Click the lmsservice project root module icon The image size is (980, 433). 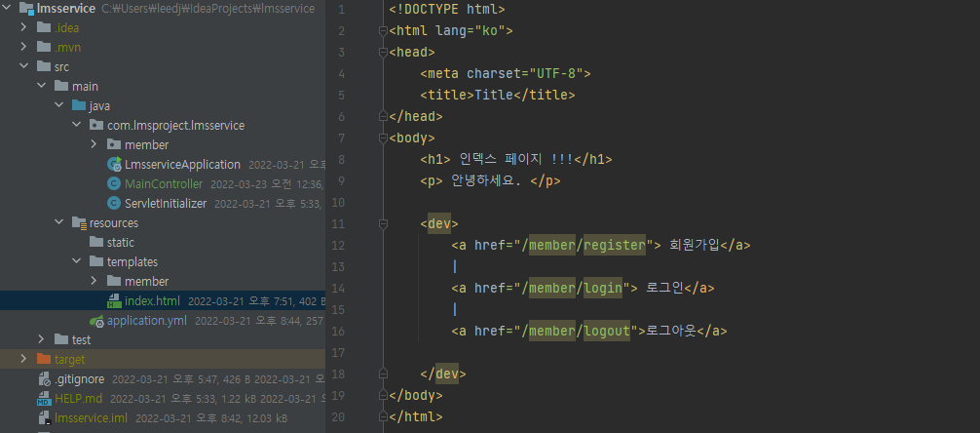26,9
